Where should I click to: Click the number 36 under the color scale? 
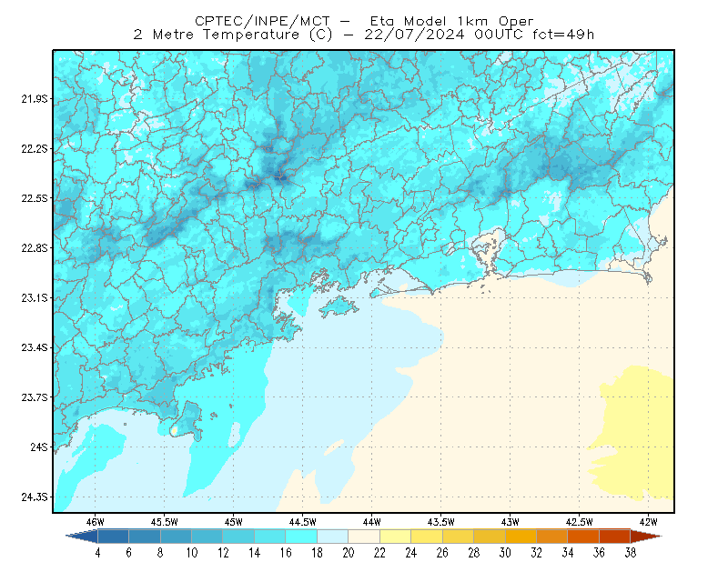pyautogui.click(x=599, y=553)
